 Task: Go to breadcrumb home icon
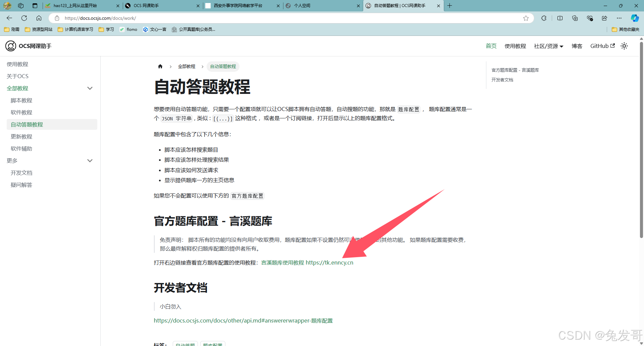click(x=160, y=66)
